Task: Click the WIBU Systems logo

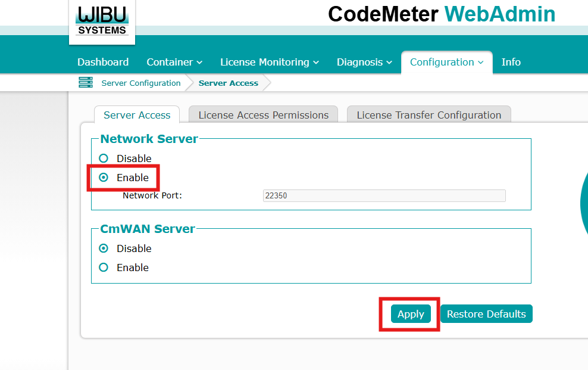Action: point(102,21)
